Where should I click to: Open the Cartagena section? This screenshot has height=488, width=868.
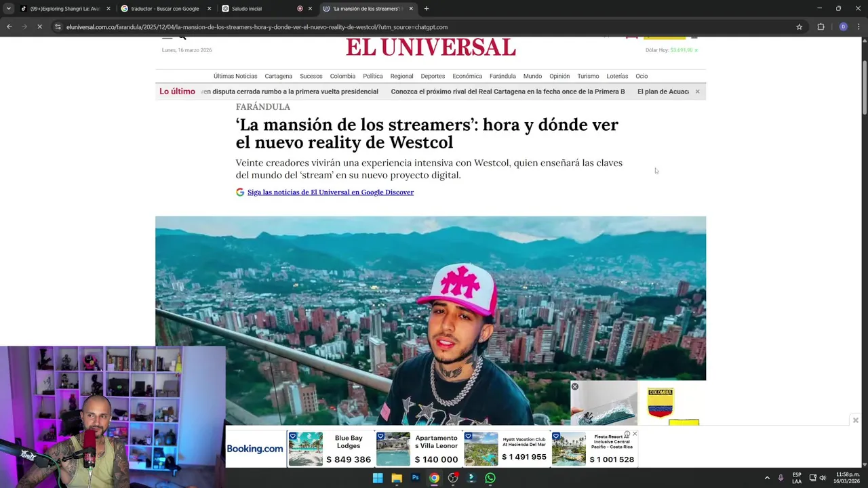coord(278,76)
